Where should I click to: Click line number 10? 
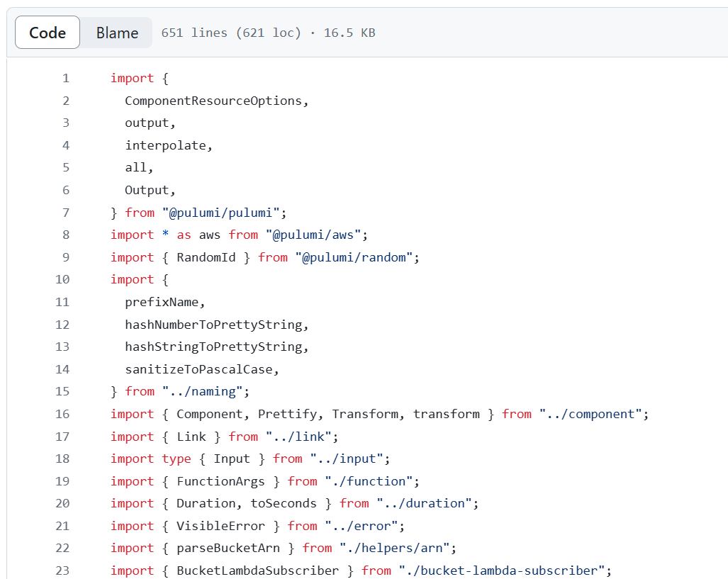click(x=62, y=279)
